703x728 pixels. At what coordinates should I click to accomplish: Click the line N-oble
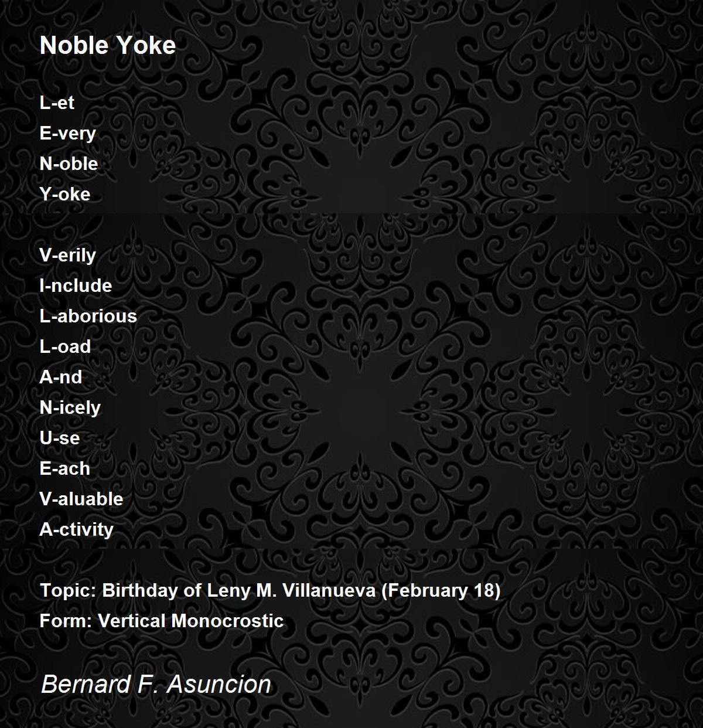(x=69, y=164)
